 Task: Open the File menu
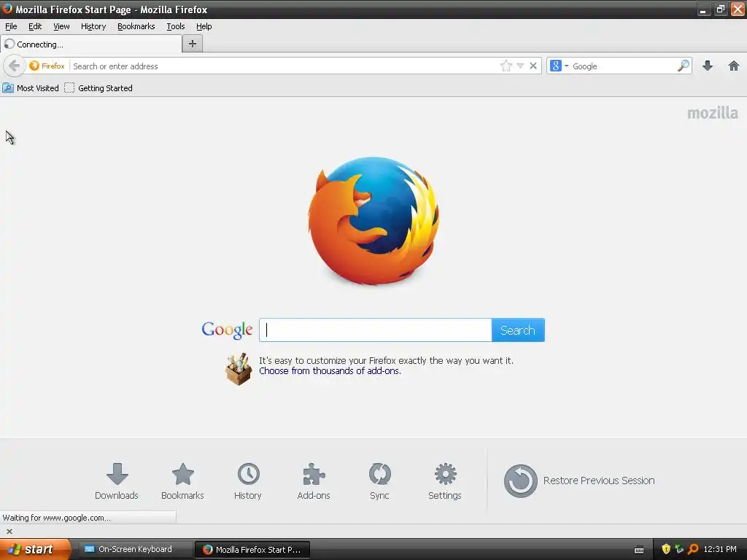click(x=11, y=26)
